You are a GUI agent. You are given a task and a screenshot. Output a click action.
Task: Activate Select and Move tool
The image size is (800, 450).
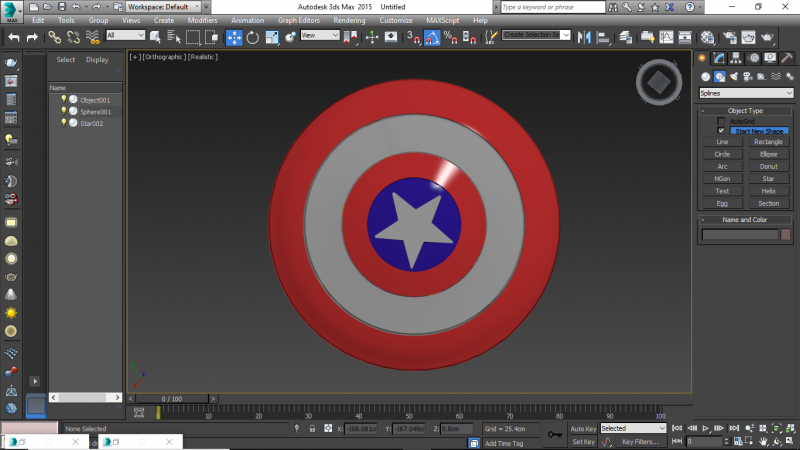234,37
